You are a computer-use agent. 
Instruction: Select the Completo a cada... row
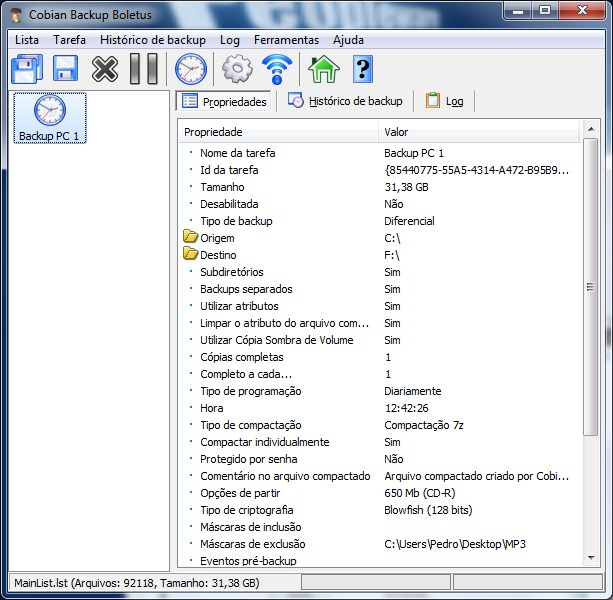380,374
